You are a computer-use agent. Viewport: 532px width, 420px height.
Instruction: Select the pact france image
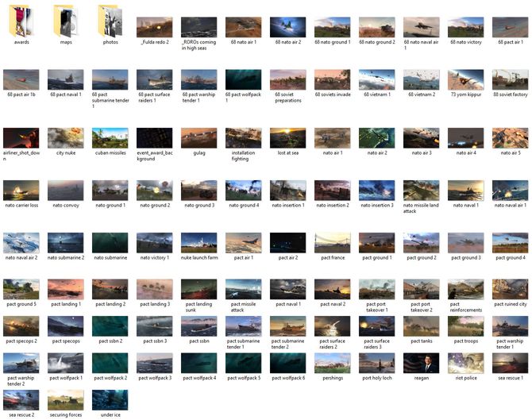[332, 242]
